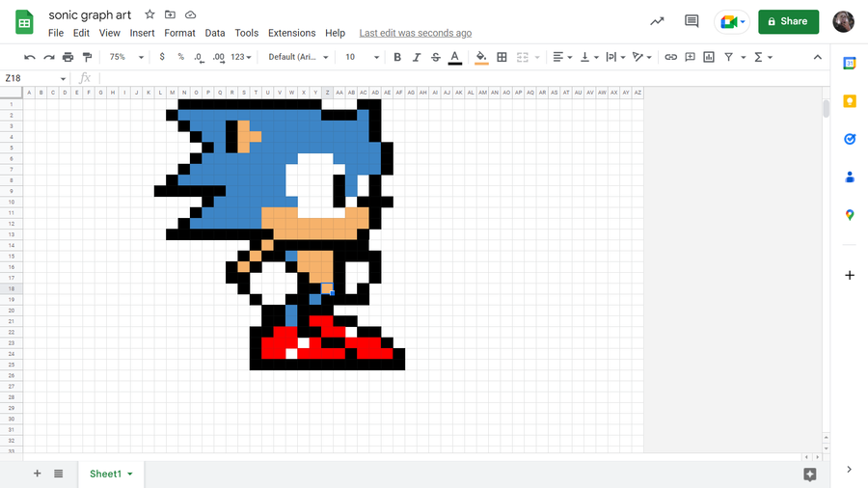Open the Insert menu

tap(143, 33)
